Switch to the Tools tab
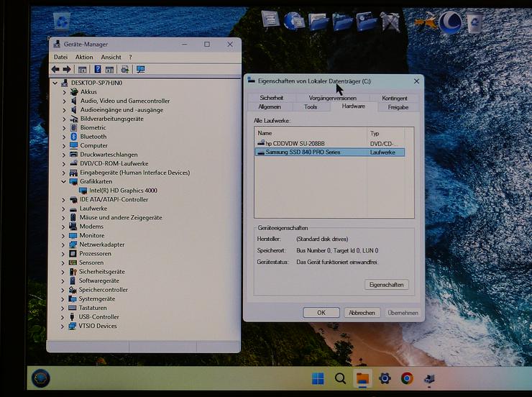 [311, 107]
